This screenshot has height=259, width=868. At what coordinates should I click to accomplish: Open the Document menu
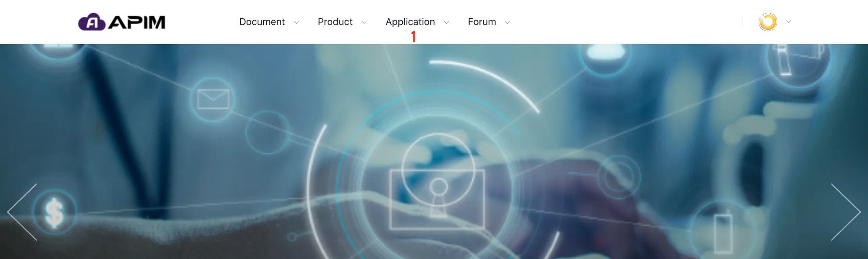click(262, 22)
